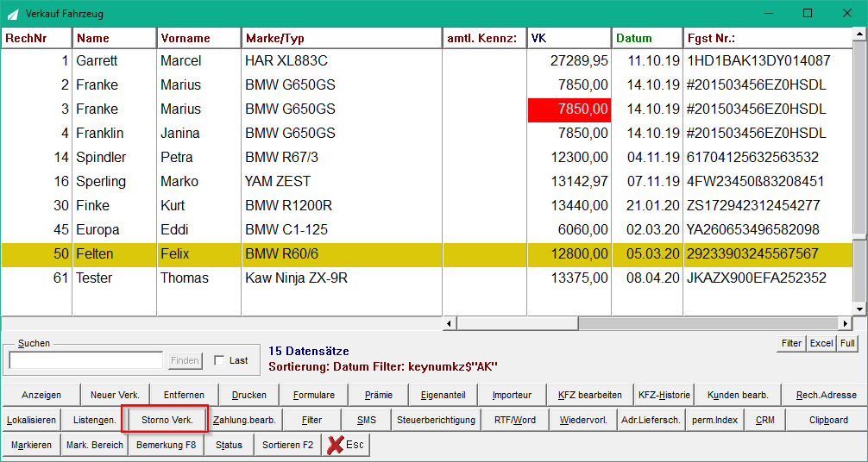
Task: Click the Marke/Typ column header
Action: coord(342,38)
